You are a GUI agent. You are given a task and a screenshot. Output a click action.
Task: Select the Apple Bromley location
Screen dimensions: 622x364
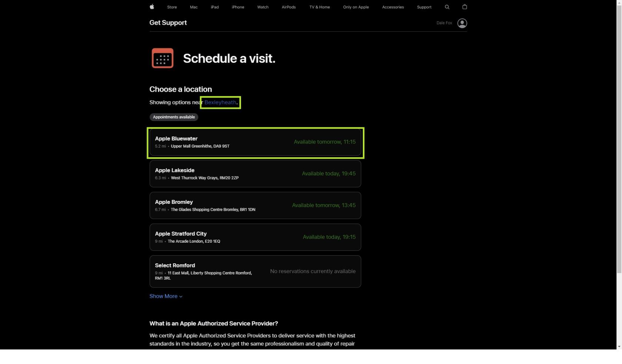tap(255, 205)
